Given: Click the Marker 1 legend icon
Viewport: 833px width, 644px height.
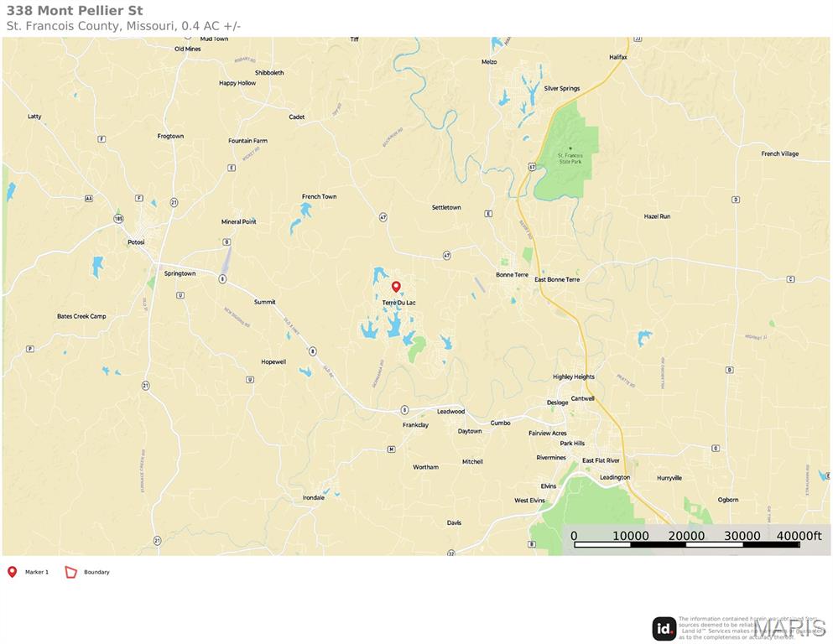Looking at the screenshot, I should pyautogui.click(x=13, y=572).
